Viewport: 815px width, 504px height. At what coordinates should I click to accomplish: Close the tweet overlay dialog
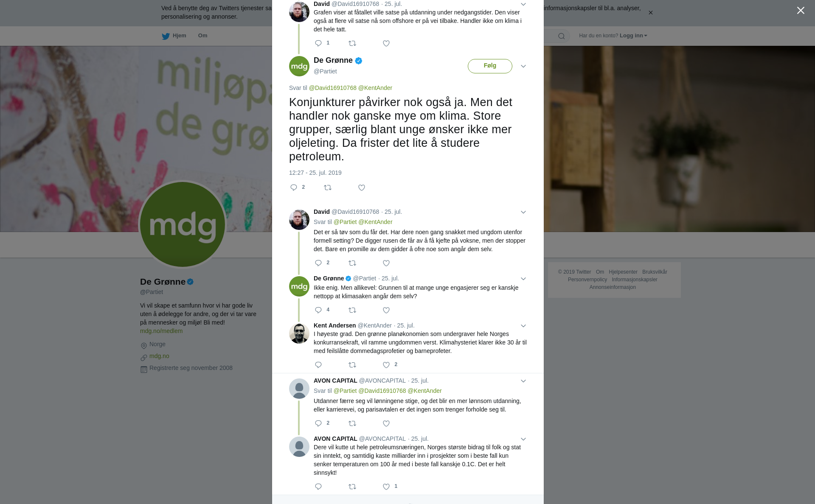(801, 11)
